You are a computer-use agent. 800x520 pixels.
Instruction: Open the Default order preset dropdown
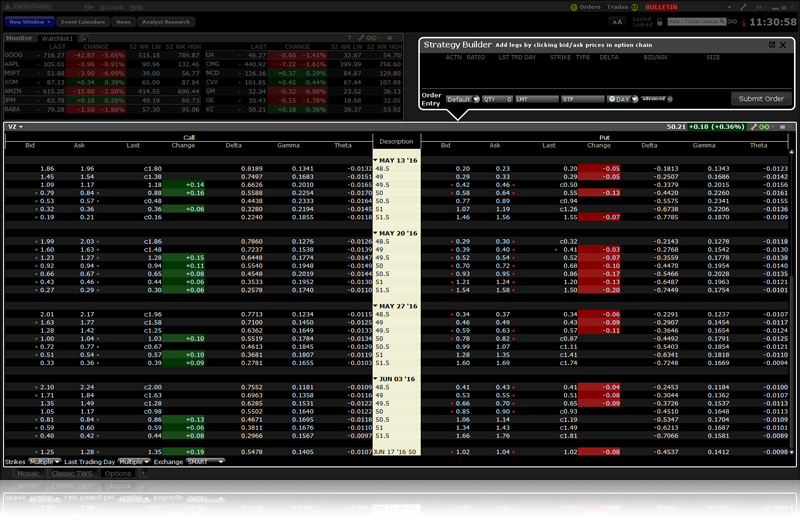(462, 99)
